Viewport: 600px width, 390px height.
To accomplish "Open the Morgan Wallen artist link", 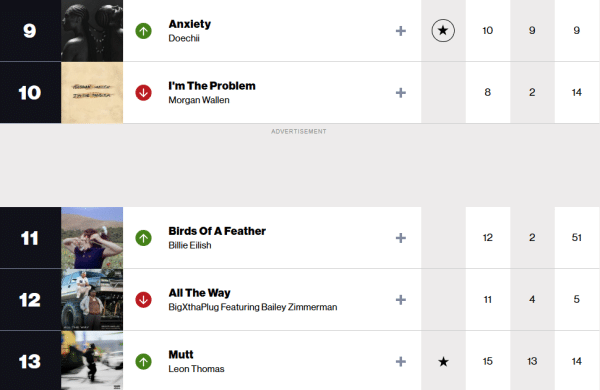I will tap(199, 100).
